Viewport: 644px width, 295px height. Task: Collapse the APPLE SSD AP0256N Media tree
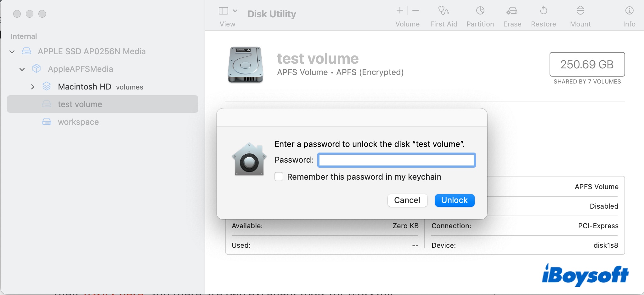pyautogui.click(x=12, y=52)
